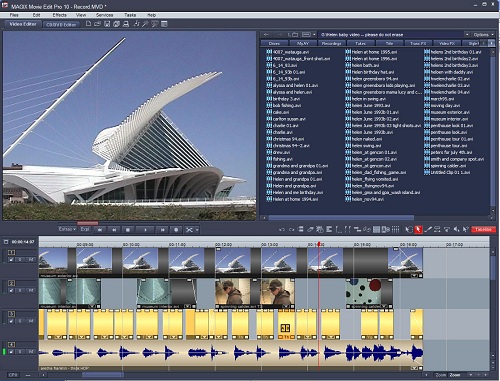The height and width of the screenshot is (381, 500).
Task: Click the red-highlighted mouse mode arrow tool
Action: [418, 229]
